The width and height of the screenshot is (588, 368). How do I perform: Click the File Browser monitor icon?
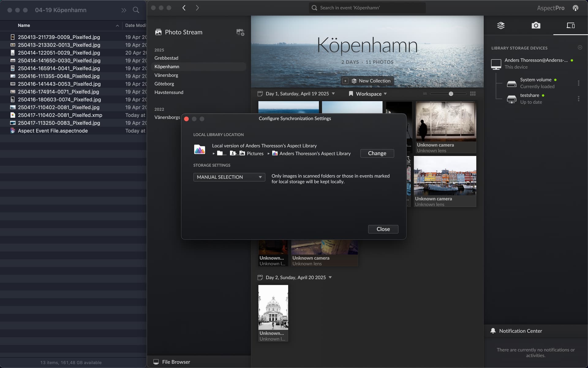click(156, 362)
